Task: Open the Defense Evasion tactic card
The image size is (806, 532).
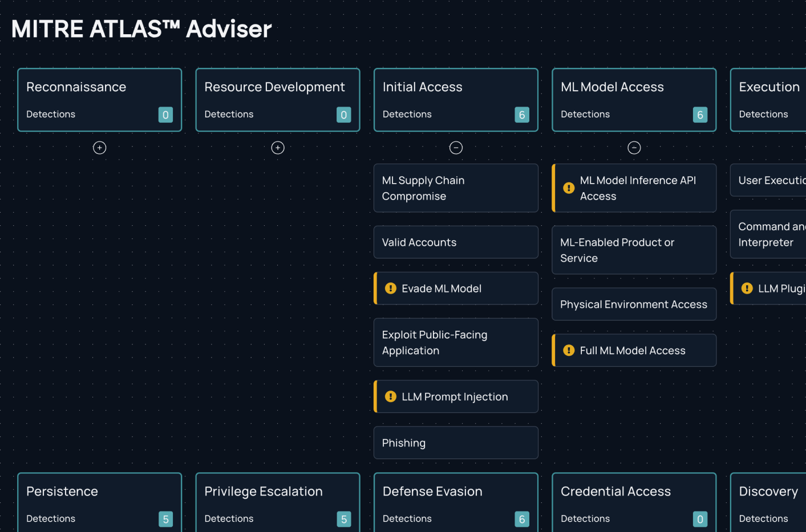Action: [456, 503]
